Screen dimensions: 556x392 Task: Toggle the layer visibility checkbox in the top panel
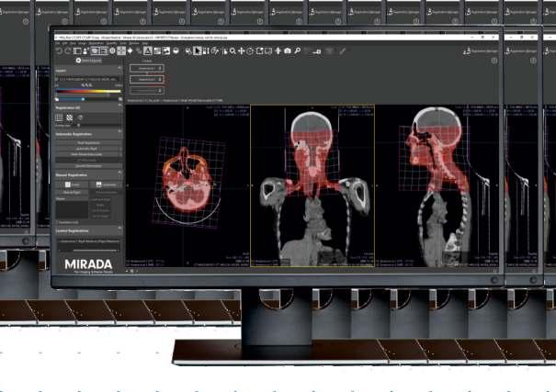point(57,79)
